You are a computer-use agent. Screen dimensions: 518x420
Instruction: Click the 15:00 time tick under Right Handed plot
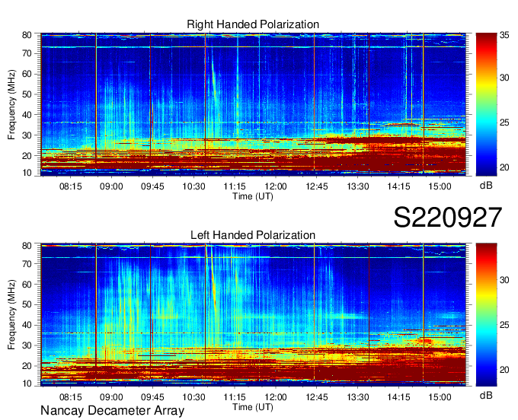[x=440, y=186]
